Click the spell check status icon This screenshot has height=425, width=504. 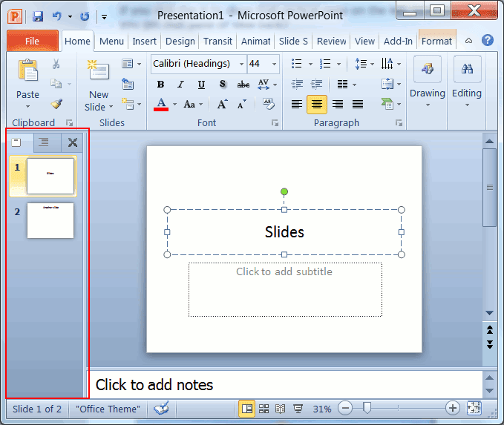161,408
